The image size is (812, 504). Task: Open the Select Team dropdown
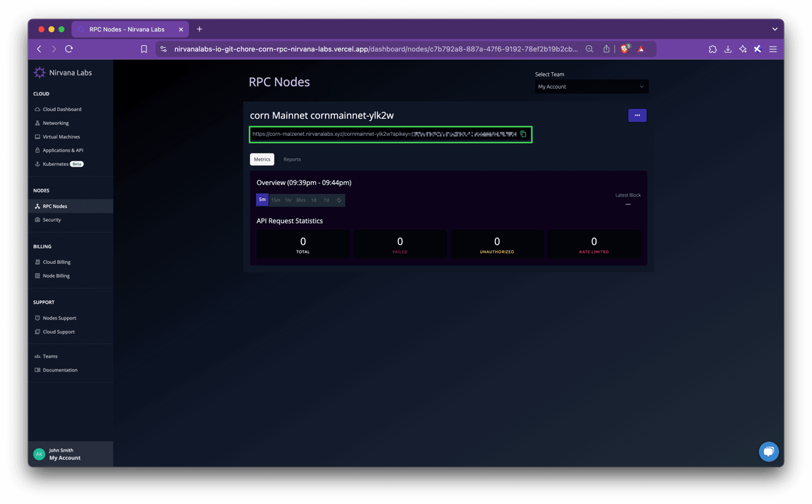pos(591,87)
